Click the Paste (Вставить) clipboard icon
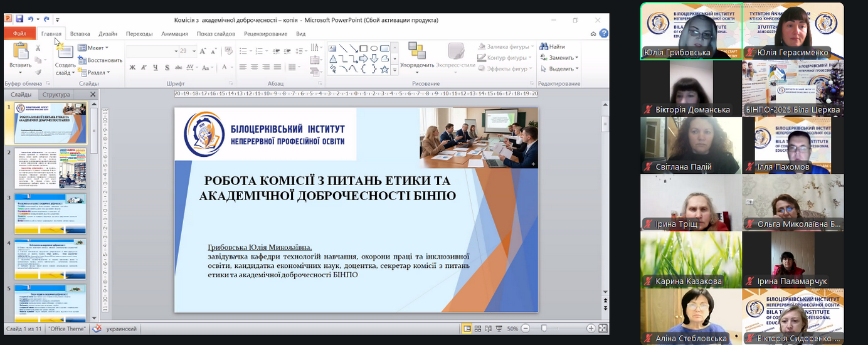This screenshot has width=868, height=345. coord(20,53)
